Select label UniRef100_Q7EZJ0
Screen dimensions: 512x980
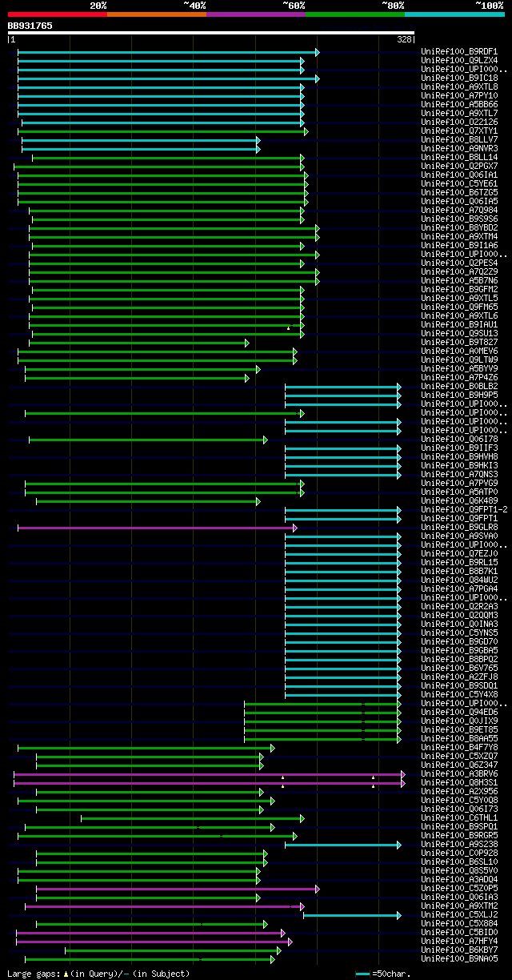(459, 554)
